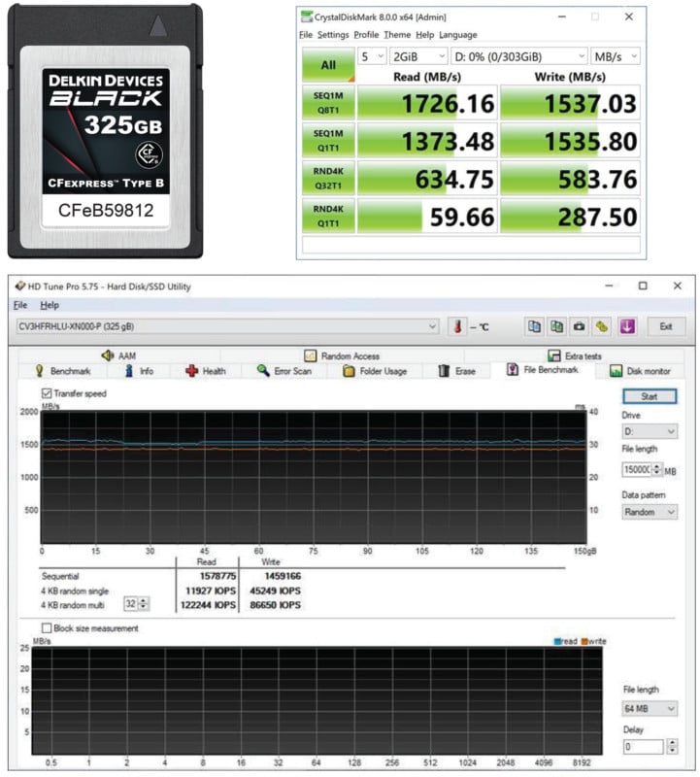Screen dimensions: 700x777
Task: Click the RND4K Q32T1 write result 583.76
Action: [570, 179]
